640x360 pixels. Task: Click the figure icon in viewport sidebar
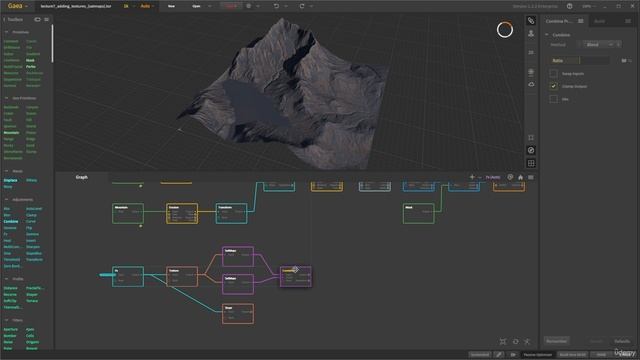[x=531, y=33]
